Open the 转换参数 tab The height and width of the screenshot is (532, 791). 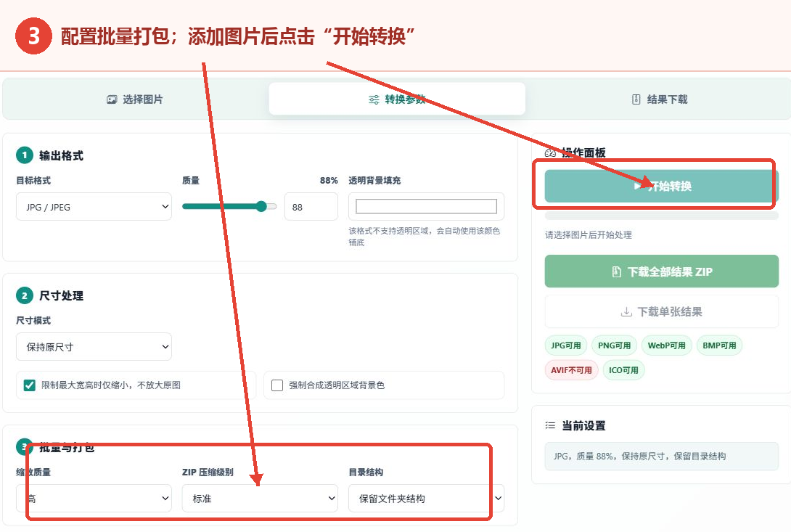tap(397, 99)
